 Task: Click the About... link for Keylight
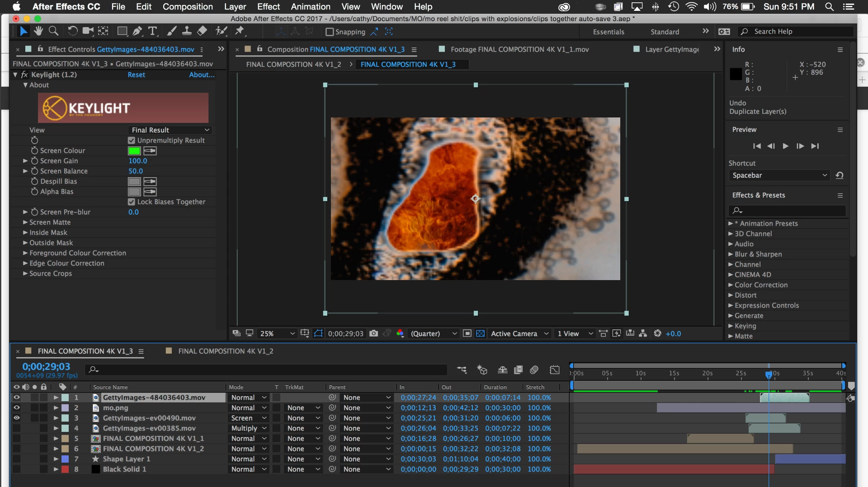(x=202, y=75)
